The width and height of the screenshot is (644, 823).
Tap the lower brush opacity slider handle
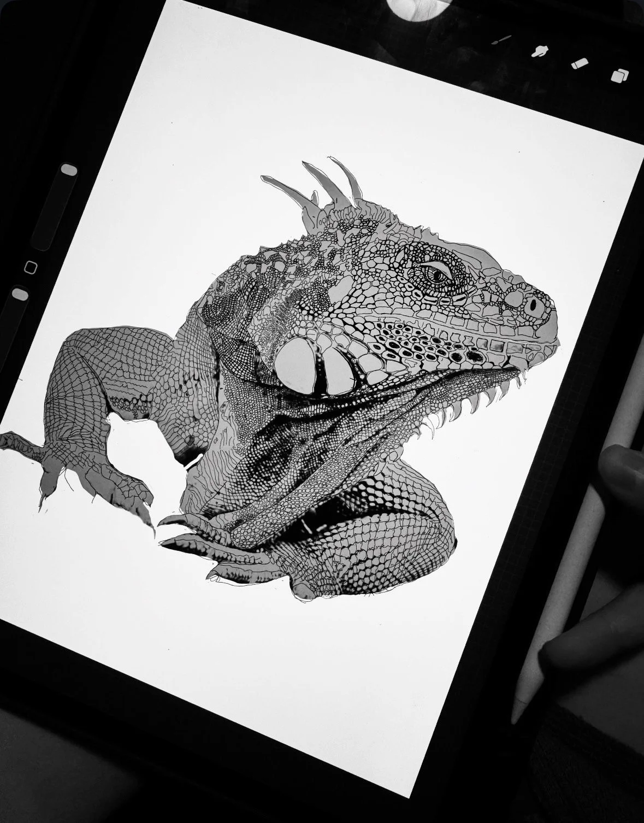[x=20, y=294]
